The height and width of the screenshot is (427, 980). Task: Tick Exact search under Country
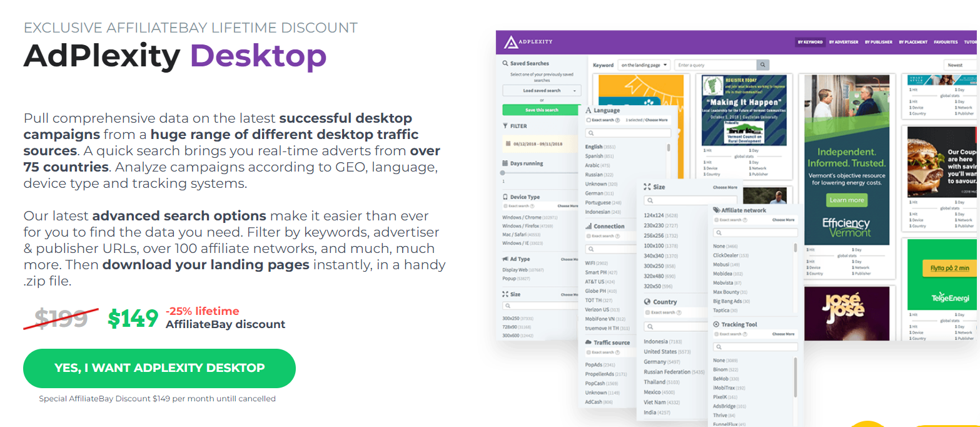click(647, 312)
